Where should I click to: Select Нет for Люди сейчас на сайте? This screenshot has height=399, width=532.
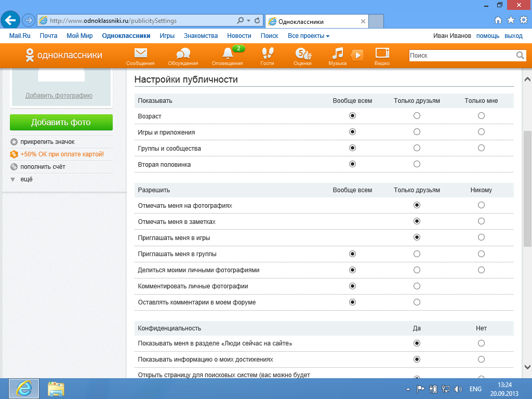(481, 343)
